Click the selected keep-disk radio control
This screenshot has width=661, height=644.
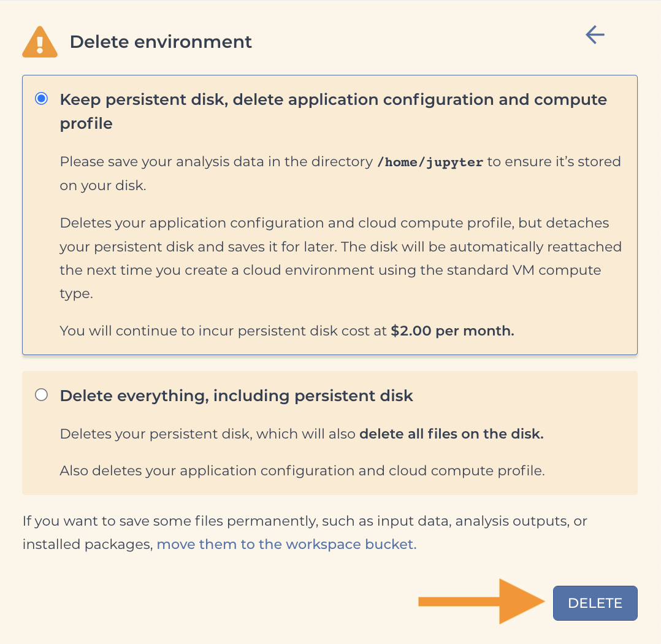[41, 98]
